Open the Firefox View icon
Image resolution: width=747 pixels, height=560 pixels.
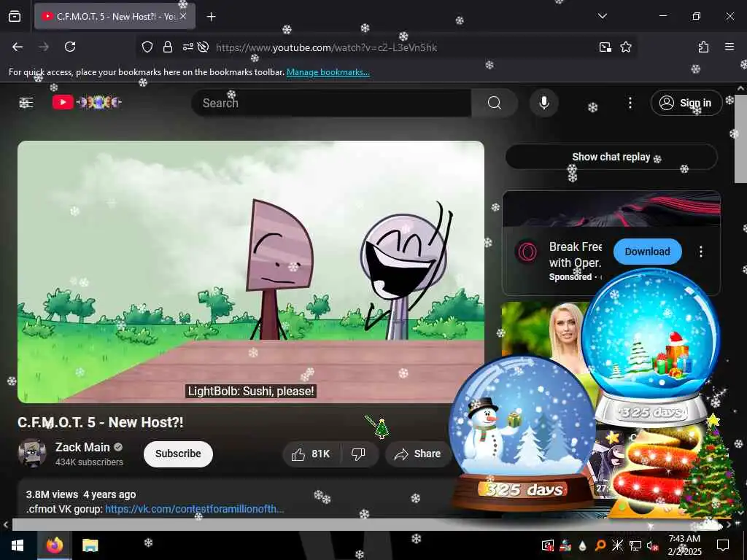click(x=15, y=16)
